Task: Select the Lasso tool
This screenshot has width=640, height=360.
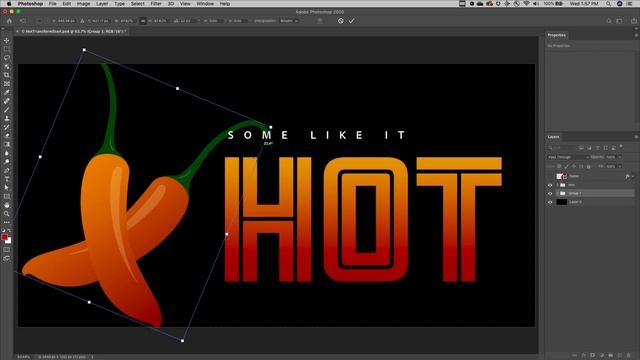Action: 7,58
